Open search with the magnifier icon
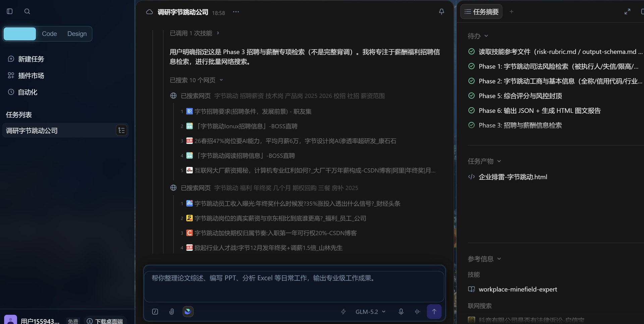644x324 pixels. pos(27,11)
